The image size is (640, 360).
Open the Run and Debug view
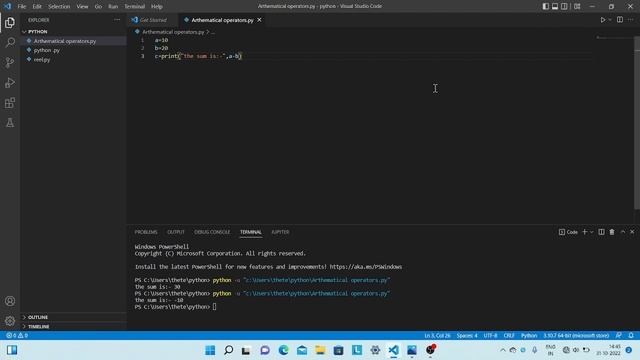click(10, 82)
